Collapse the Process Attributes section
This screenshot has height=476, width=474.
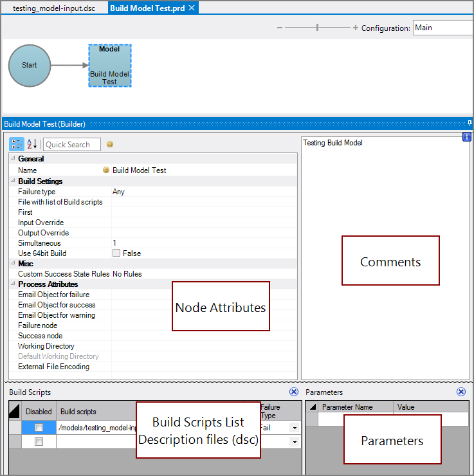tap(13, 284)
